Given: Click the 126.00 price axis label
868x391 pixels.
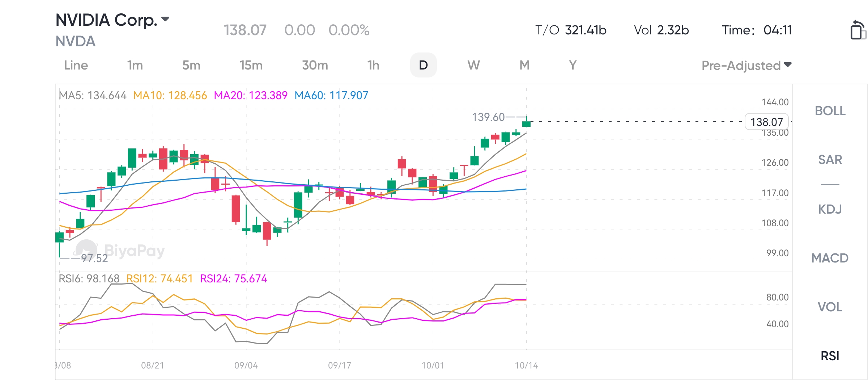Looking at the screenshot, I should click(x=775, y=163).
